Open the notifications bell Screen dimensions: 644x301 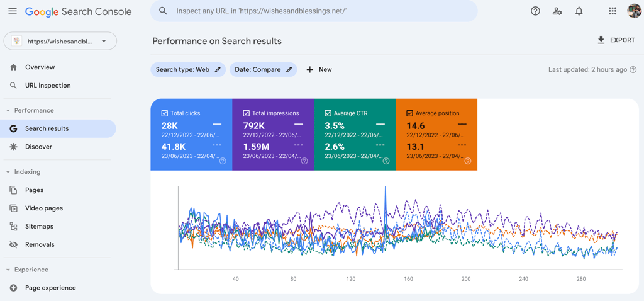pos(579,11)
